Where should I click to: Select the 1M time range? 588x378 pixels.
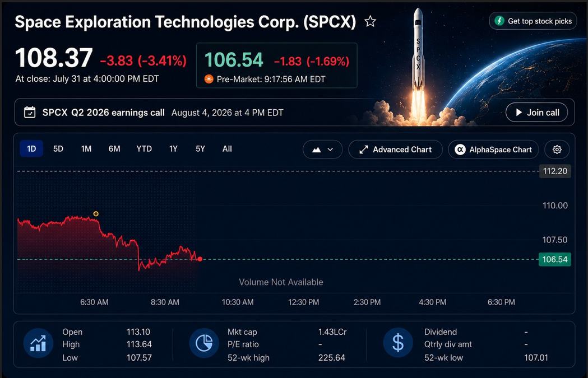coord(86,149)
